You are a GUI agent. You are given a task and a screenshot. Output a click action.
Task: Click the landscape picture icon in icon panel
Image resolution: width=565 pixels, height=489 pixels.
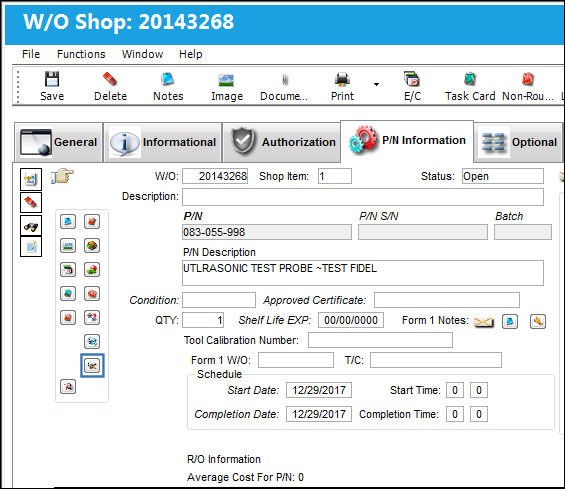(68, 246)
